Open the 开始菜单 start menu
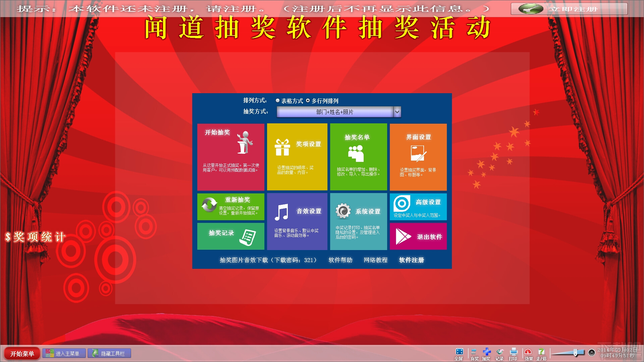644x362 pixels. (22, 354)
